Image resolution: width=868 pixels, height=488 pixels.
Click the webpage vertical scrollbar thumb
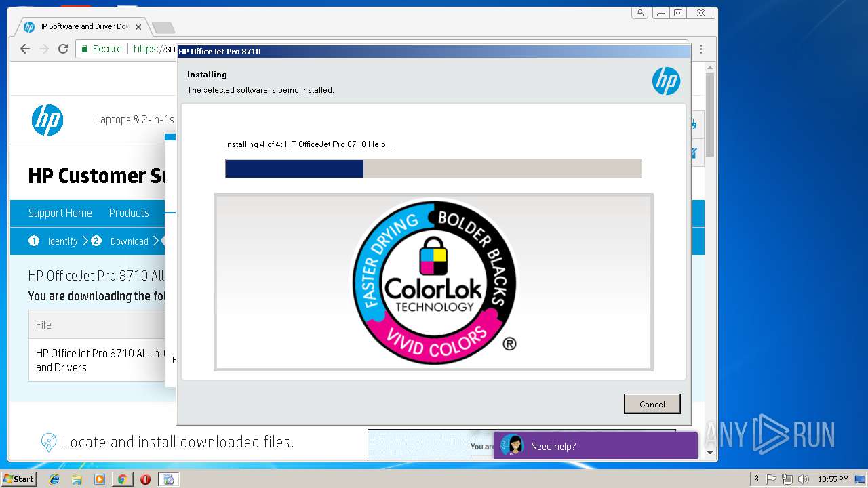710,114
